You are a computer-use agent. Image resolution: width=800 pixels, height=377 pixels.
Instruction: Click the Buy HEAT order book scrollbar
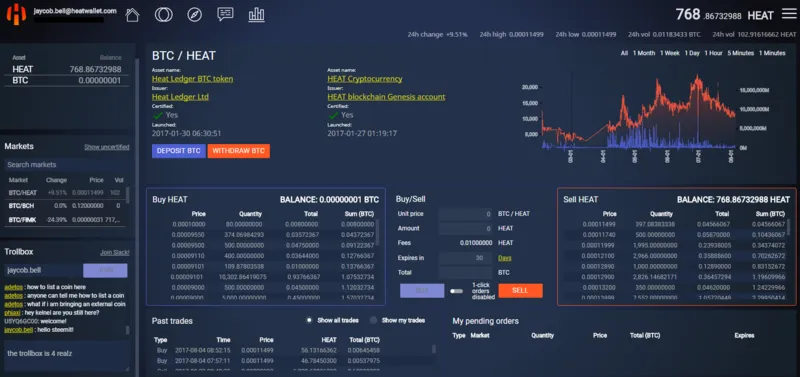pos(378,233)
